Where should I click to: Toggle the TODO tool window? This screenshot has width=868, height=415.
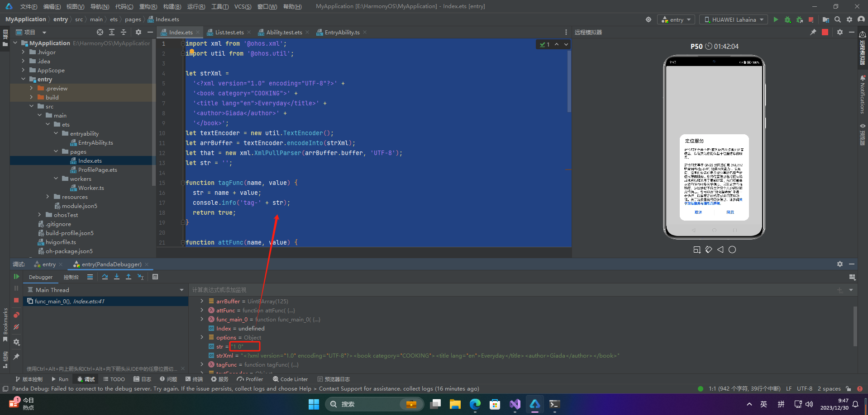tap(114, 379)
